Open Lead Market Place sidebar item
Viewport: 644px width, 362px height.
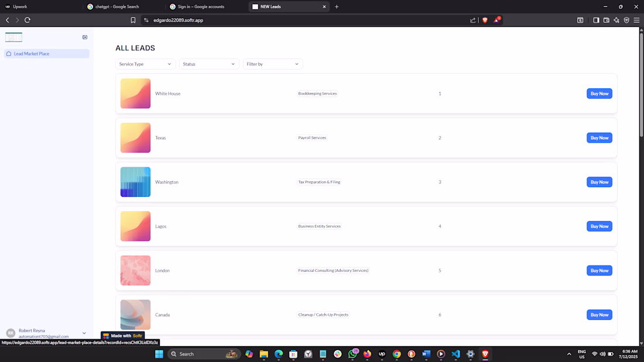[47, 54]
